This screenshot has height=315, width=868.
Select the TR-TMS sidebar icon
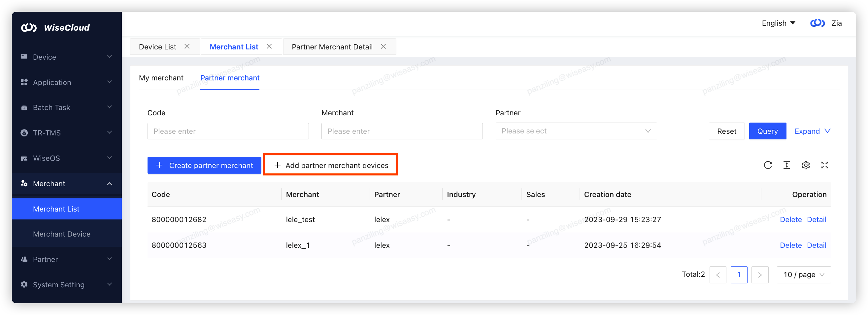(24, 132)
